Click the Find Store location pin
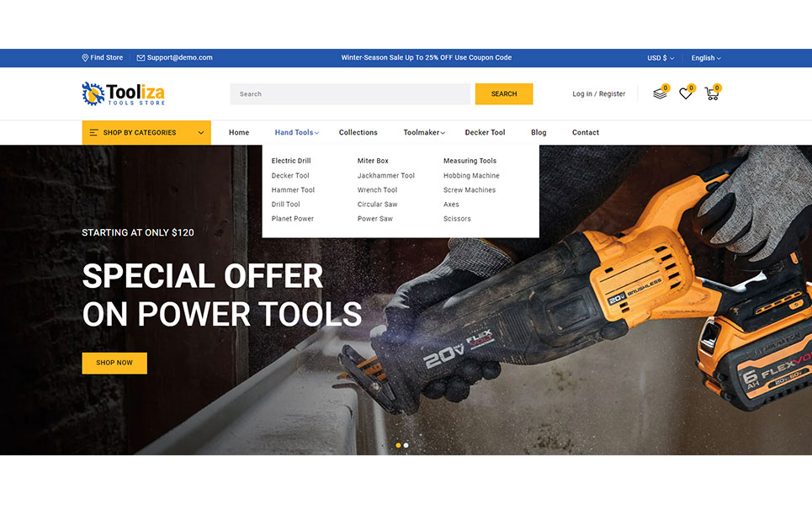 click(85, 58)
